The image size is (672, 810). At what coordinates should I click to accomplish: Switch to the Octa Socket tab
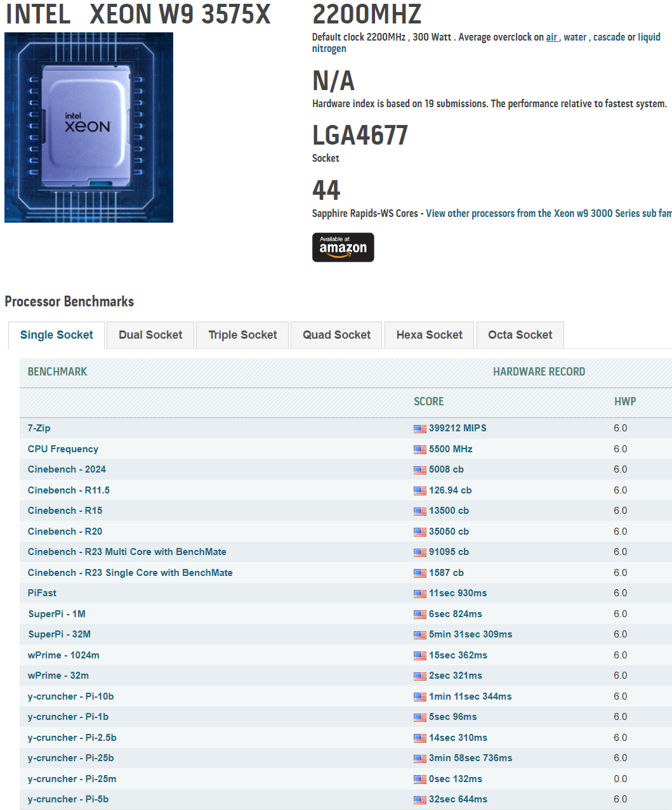[x=520, y=335]
